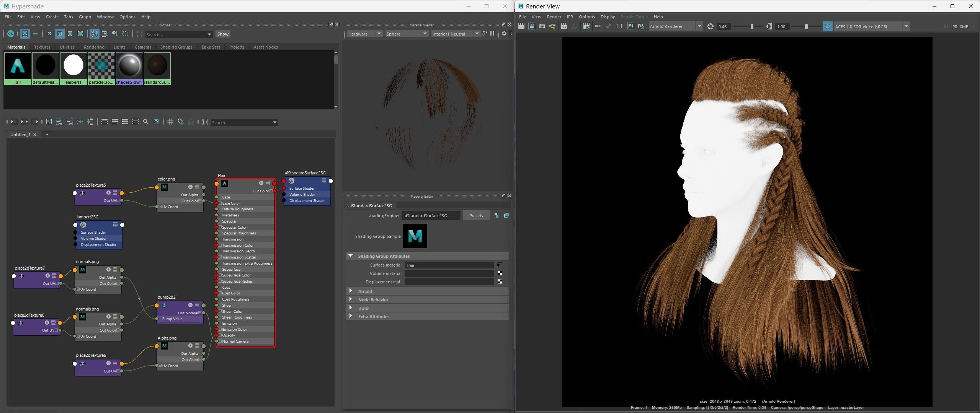Add a new graph tab with plus

pos(47,135)
